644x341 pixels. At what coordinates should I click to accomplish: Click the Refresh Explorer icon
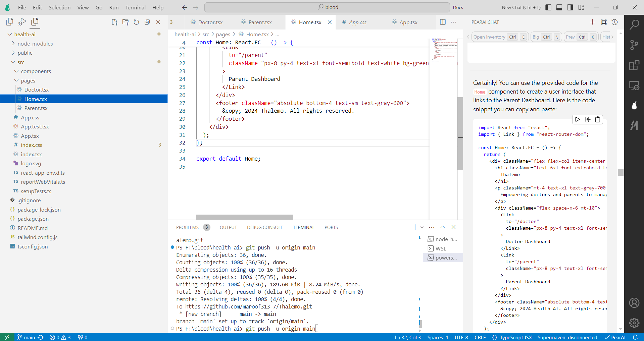[x=136, y=22]
